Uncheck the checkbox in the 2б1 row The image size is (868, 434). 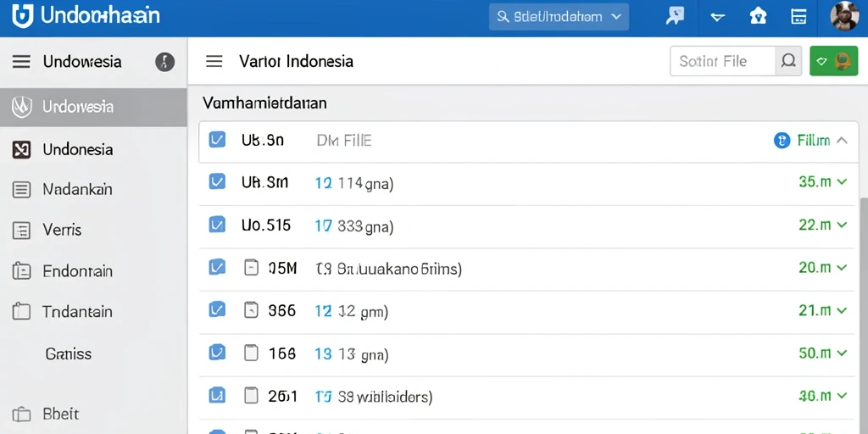[x=217, y=395]
